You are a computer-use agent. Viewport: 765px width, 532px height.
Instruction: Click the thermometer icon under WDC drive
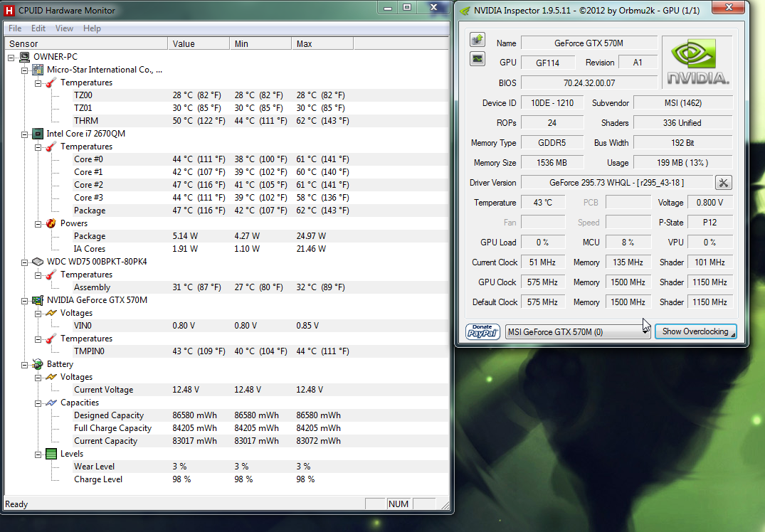tap(51, 275)
